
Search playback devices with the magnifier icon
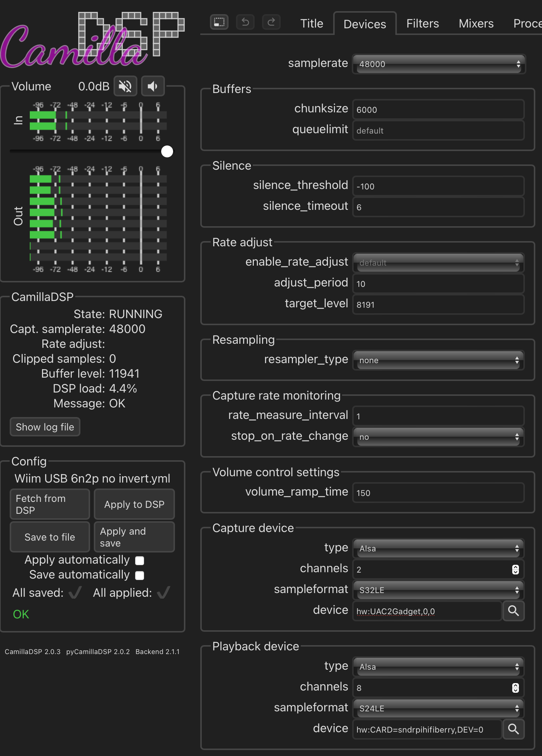[x=514, y=729]
